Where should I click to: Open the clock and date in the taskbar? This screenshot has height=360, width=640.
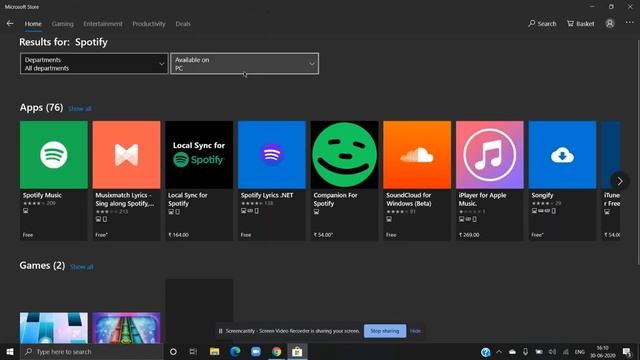(x=602, y=352)
